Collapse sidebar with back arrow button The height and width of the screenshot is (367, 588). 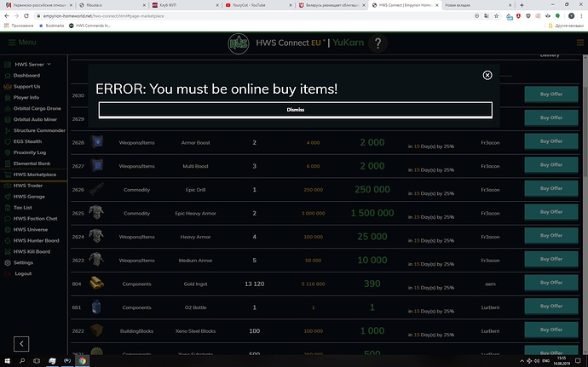click(x=21, y=344)
